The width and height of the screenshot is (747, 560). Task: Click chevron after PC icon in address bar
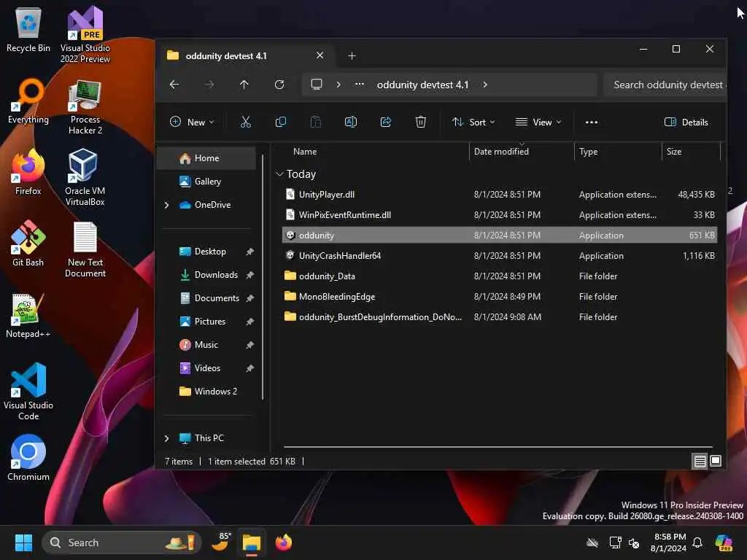click(x=338, y=85)
